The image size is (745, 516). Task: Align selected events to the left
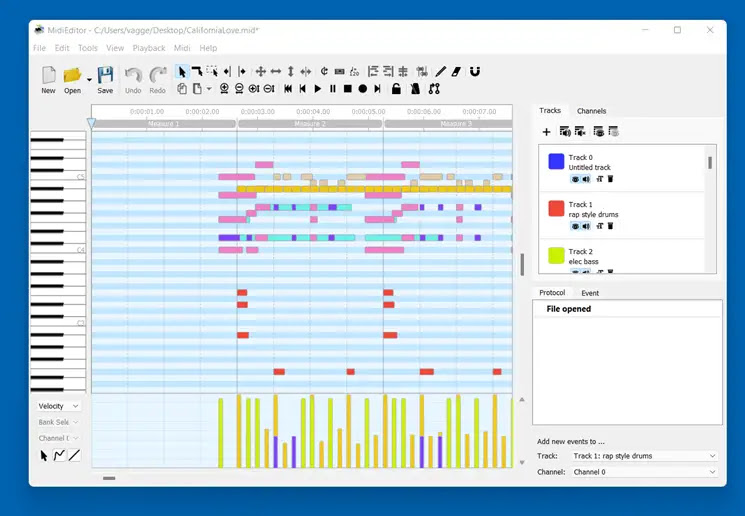(373, 72)
